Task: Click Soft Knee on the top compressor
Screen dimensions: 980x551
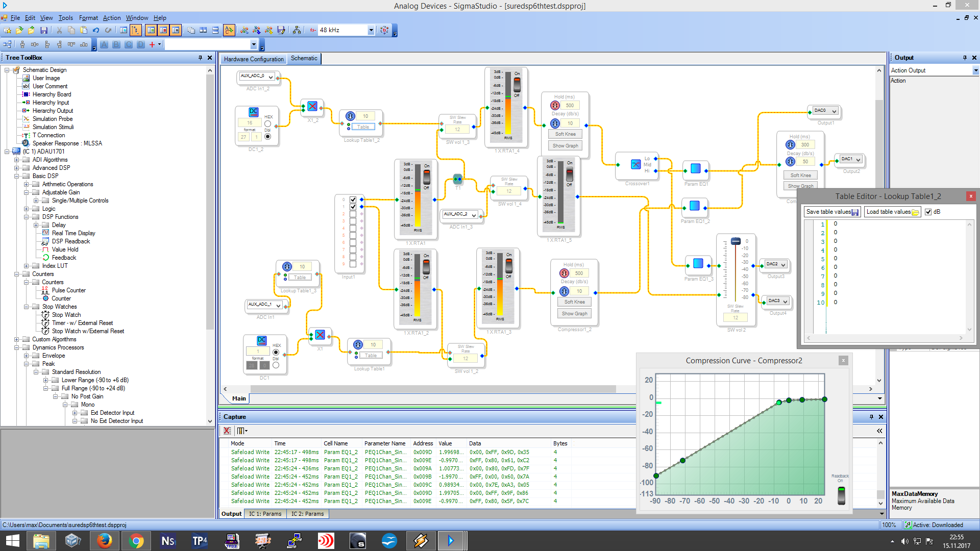Action: pyautogui.click(x=565, y=134)
